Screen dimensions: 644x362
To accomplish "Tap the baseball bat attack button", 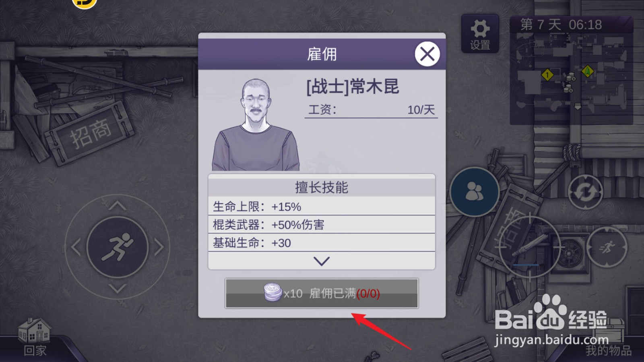I will click(529, 246).
